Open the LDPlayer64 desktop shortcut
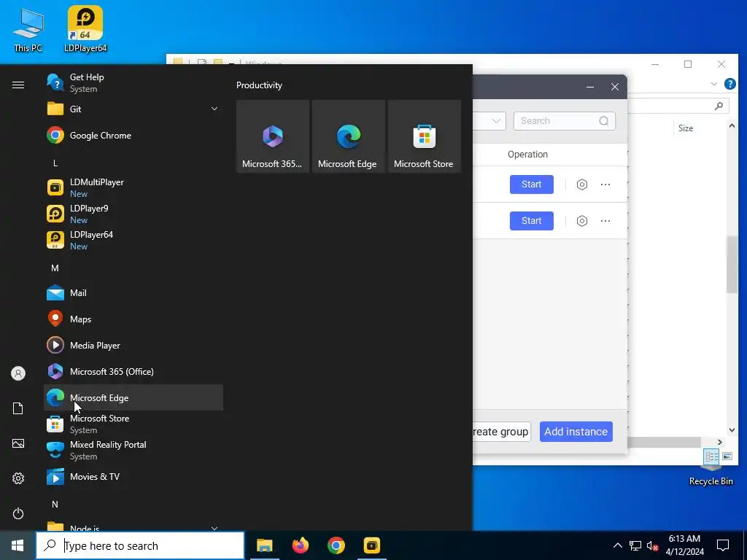 (x=85, y=29)
